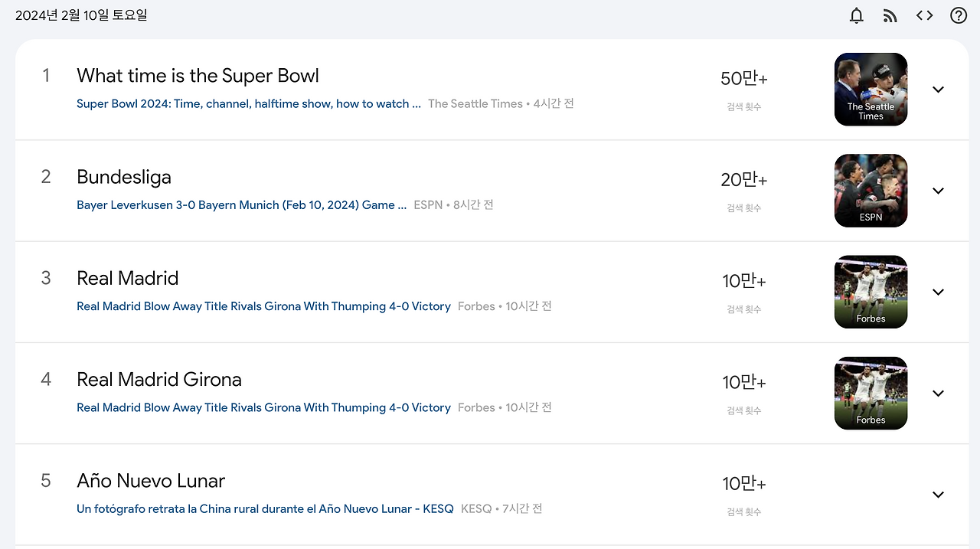980x549 pixels.
Task: Click the ESPN Bundesliga thumbnail
Action: pos(871,191)
